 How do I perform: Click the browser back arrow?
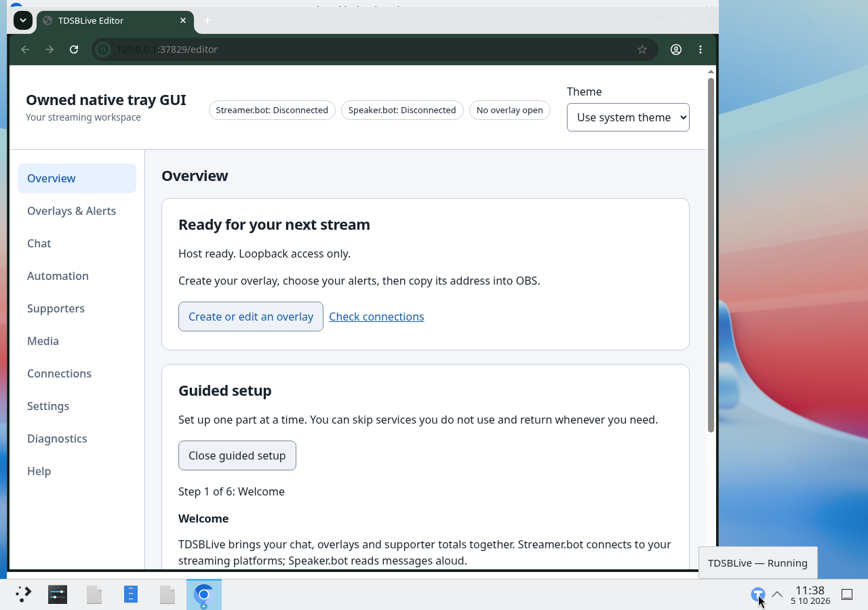25,49
